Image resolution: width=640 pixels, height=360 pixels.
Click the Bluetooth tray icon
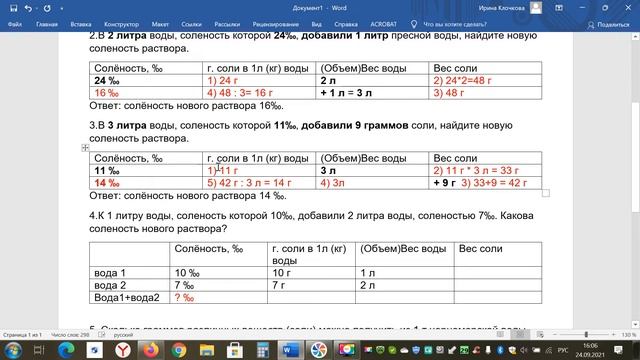point(501,350)
